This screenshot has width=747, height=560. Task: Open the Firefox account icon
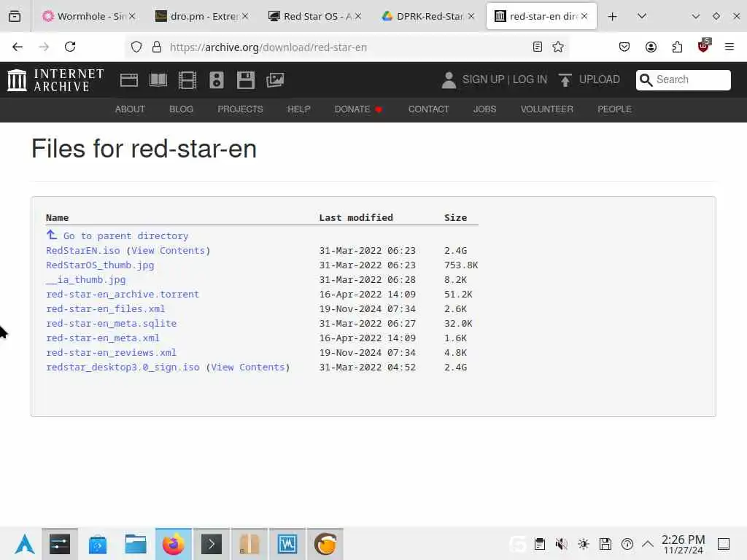651,47
